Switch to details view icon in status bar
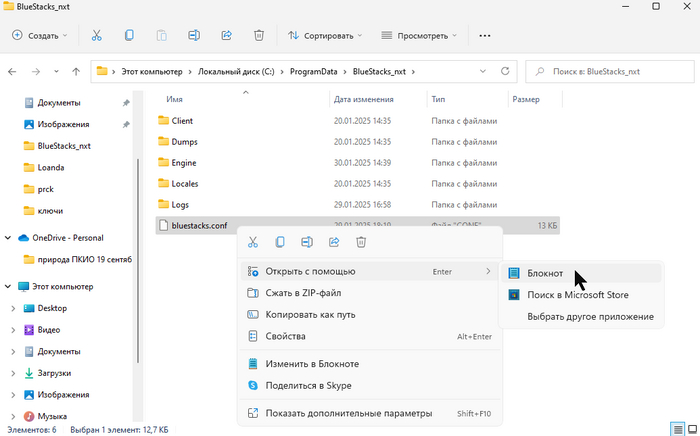 tap(678, 430)
